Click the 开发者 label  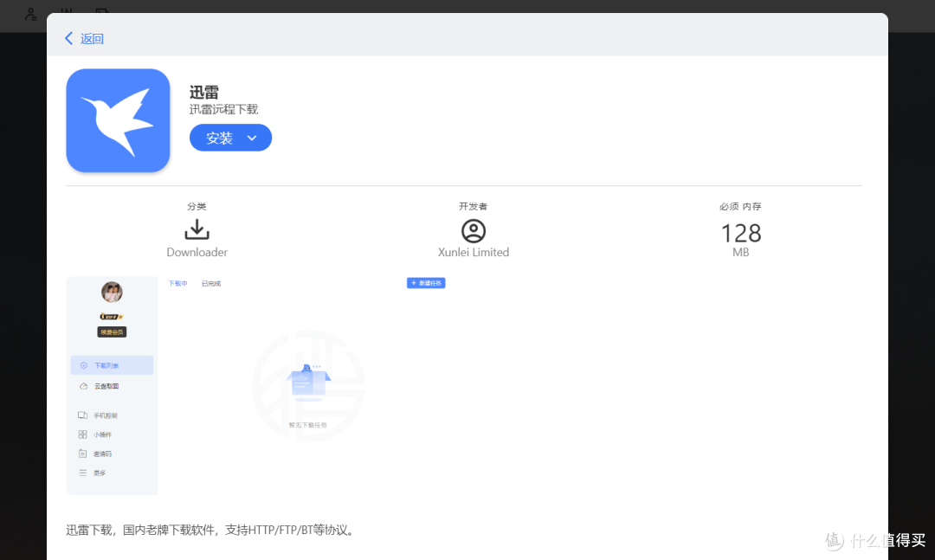473,206
